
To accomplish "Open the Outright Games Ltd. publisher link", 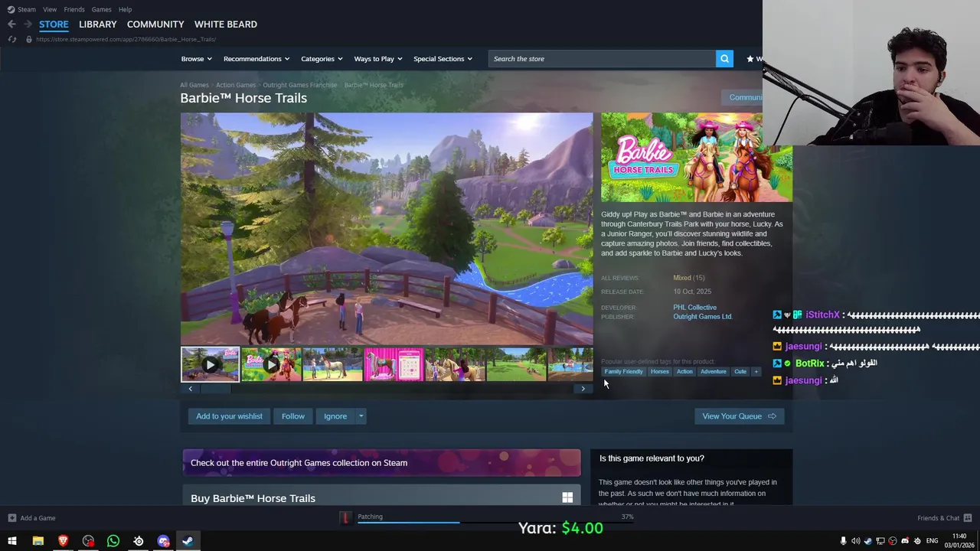I will [702, 317].
